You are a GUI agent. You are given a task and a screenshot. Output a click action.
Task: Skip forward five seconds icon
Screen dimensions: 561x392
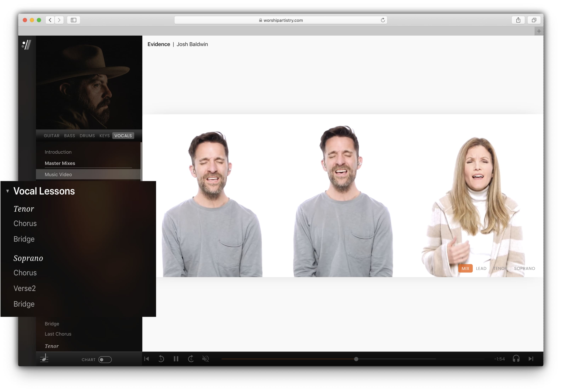191,359
